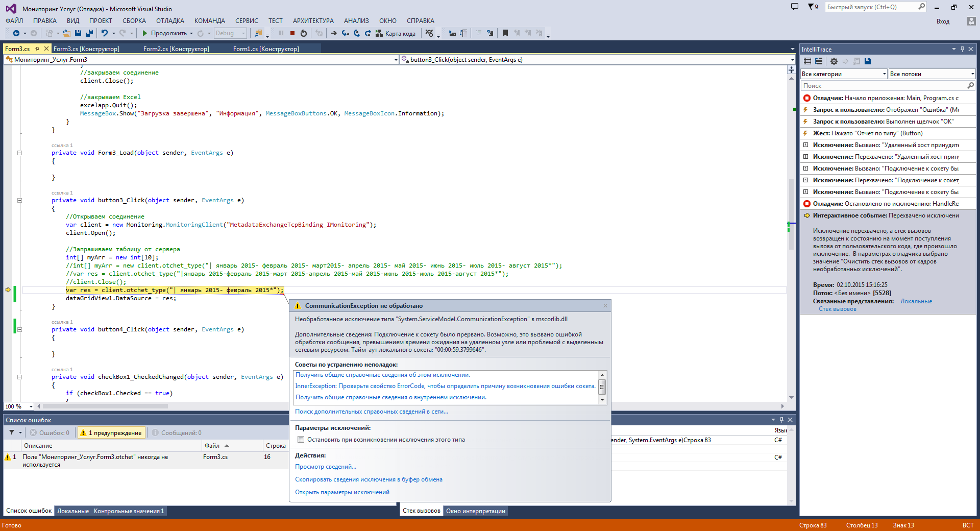Image resolution: width=980 pixels, height=531 pixels.
Task: Close the CommunicationException popup
Action: (605, 305)
